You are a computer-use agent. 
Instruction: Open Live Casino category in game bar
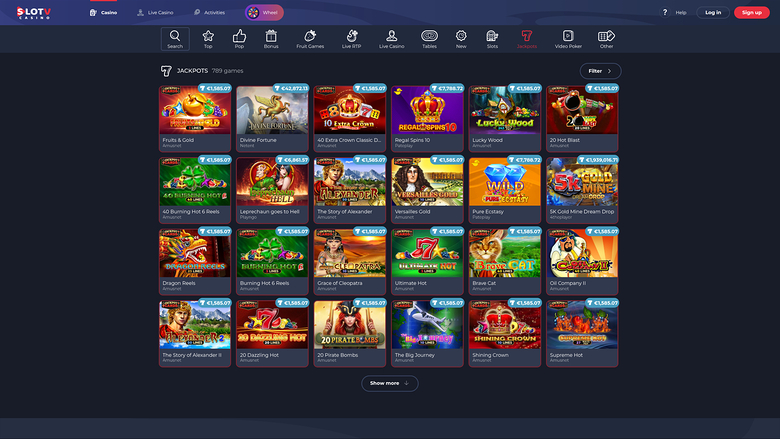(391, 39)
